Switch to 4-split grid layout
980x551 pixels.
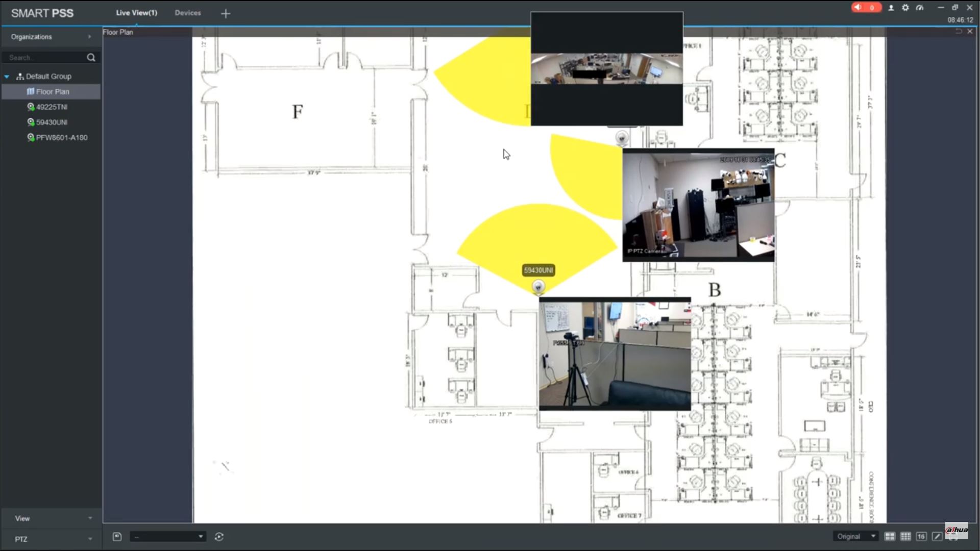tap(890, 536)
